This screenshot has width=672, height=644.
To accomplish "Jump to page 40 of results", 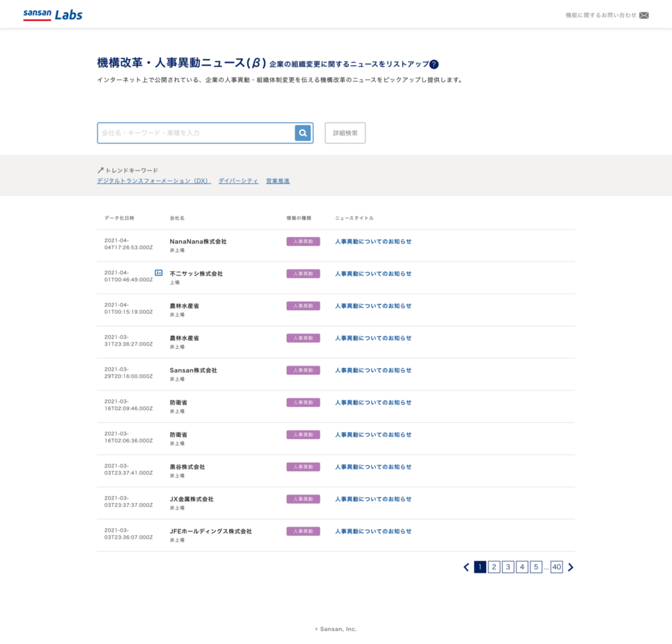I will (556, 567).
